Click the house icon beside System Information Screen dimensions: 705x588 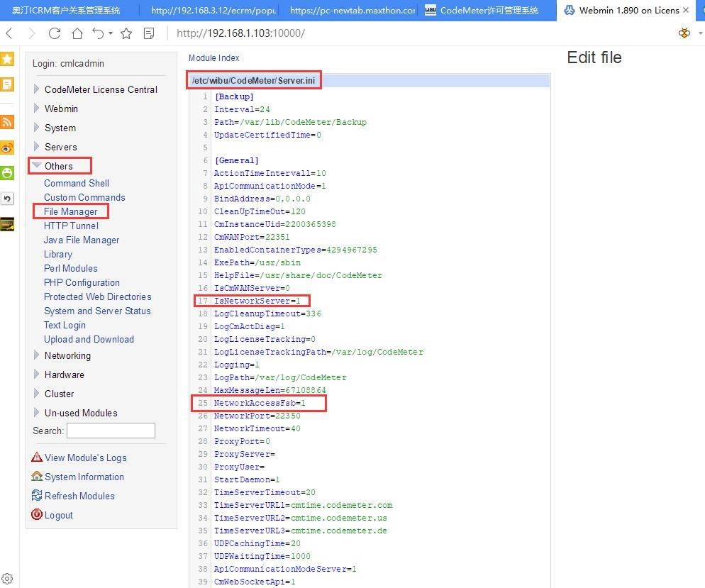pyautogui.click(x=37, y=477)
